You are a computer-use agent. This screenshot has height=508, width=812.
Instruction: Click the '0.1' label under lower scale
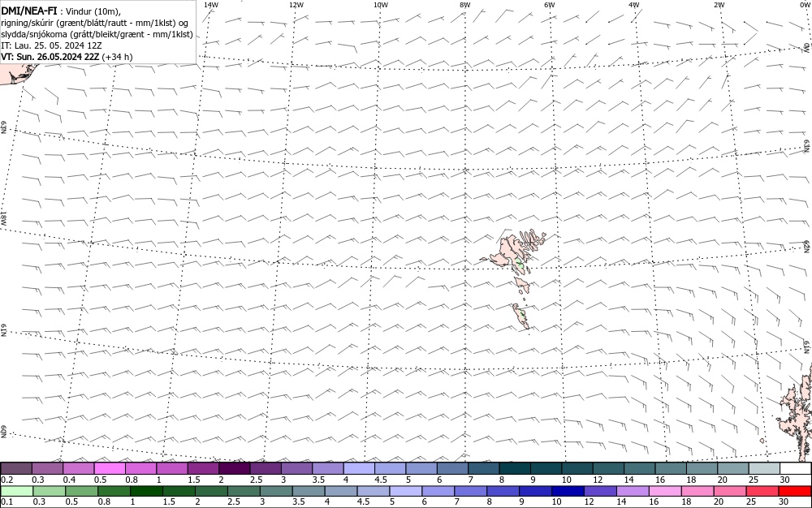click(x=7, y=502)
